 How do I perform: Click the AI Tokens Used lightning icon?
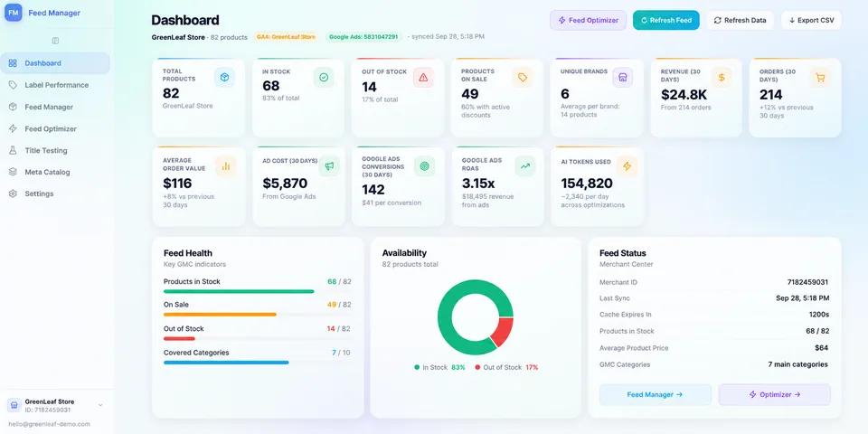tap(627, 166)
